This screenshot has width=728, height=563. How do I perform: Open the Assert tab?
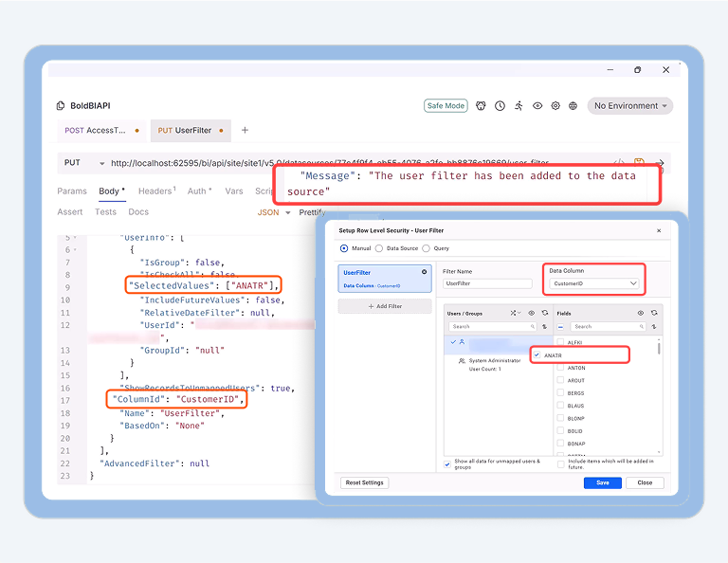69,212
